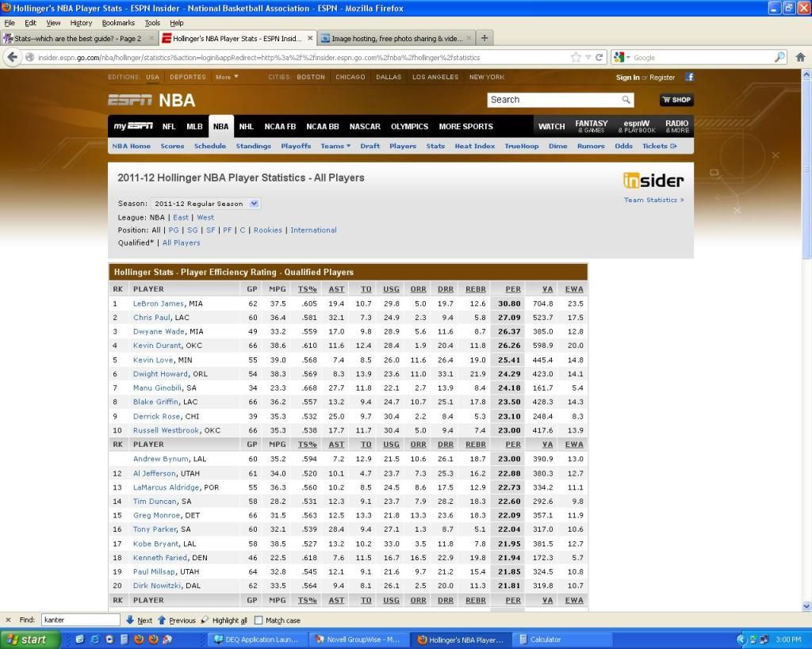Open a new tab with the plus button

tap(485, 38)
